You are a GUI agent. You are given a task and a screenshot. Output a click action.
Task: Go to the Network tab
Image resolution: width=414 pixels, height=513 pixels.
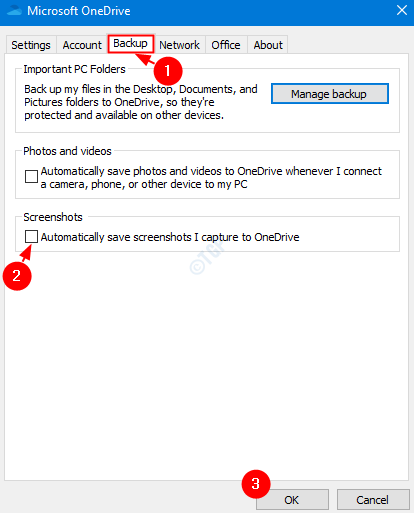coord(179,45)
